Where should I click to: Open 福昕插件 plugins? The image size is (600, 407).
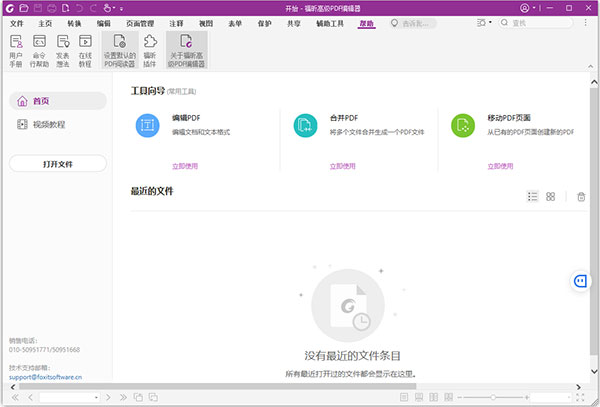coord(150,50)
